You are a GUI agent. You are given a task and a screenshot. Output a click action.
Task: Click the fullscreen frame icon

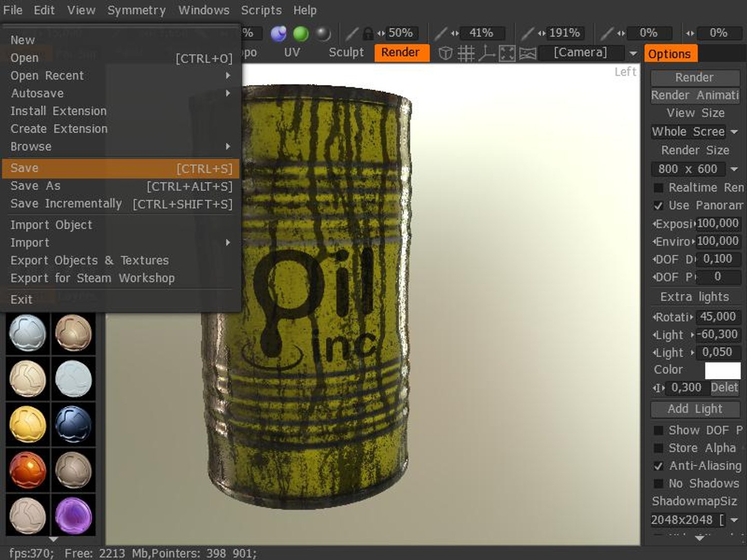point(507,53)
